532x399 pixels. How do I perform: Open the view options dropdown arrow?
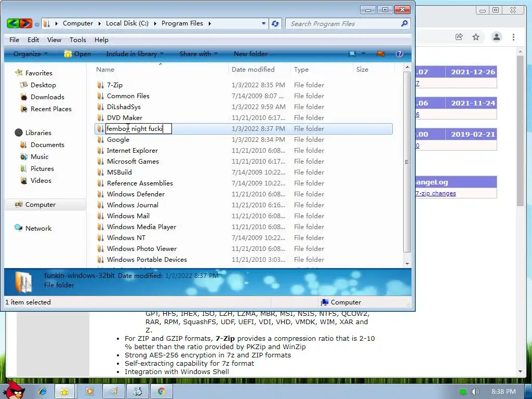click(x=363, y=54)
